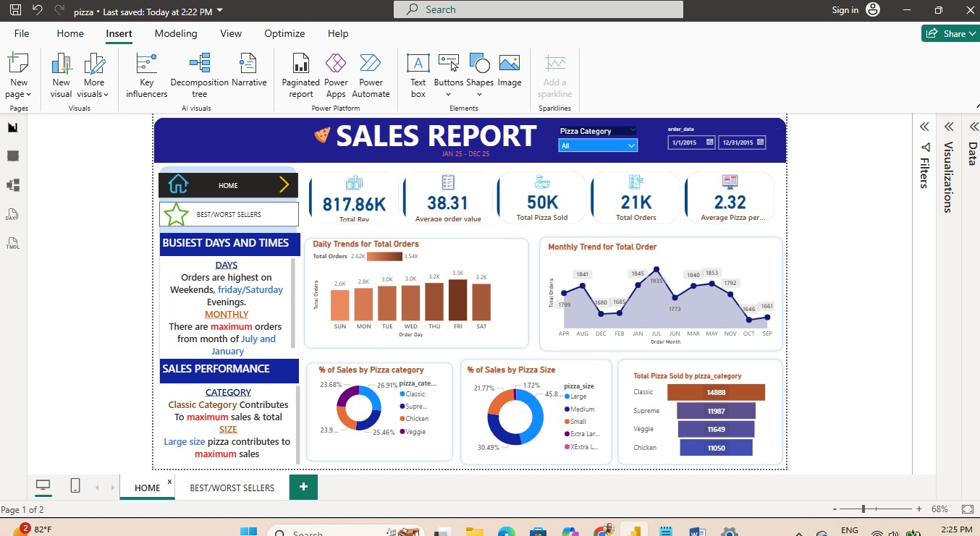The image size is (980, 536).
Task: Click the Share button
Action: pyautogui.click(x=950, y=33)
